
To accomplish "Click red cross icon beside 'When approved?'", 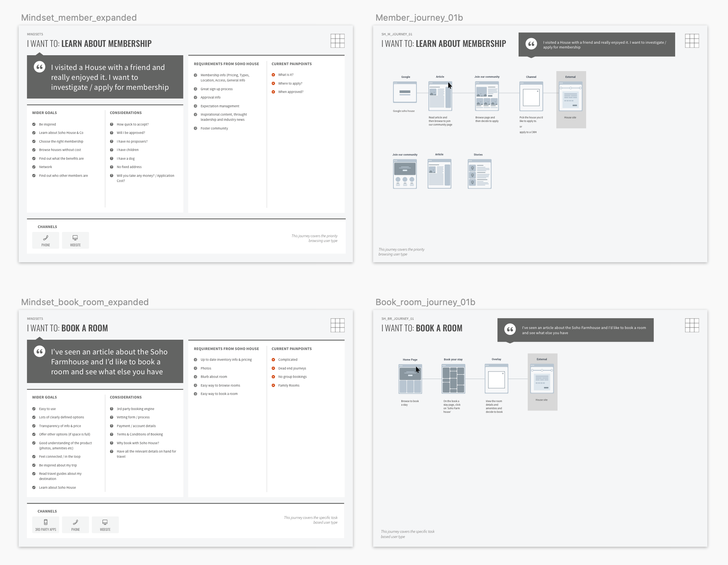I will click(273, 92).
